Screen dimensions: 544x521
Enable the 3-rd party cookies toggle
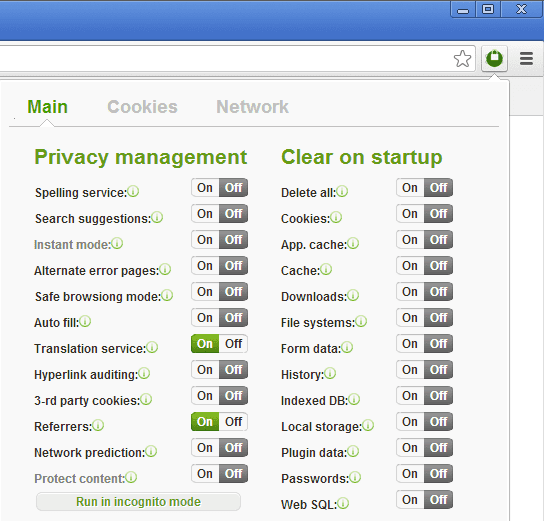(x=205, y=396)
